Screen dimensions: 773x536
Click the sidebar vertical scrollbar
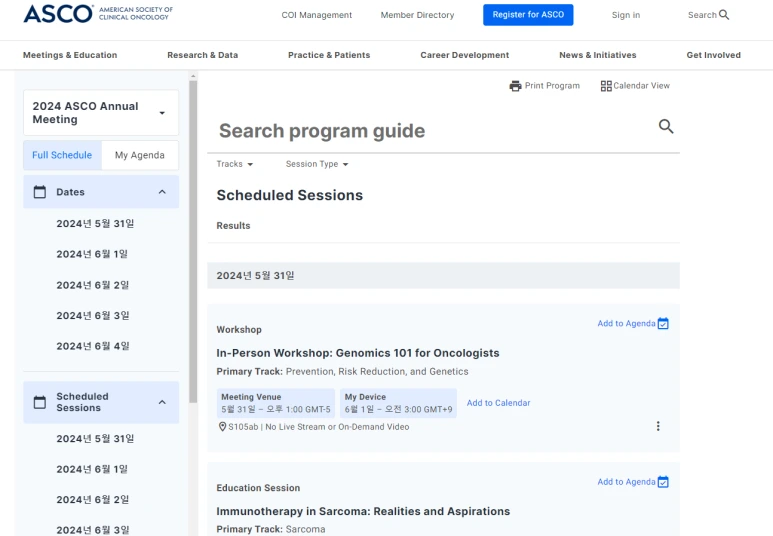click(x=193, y=242)
